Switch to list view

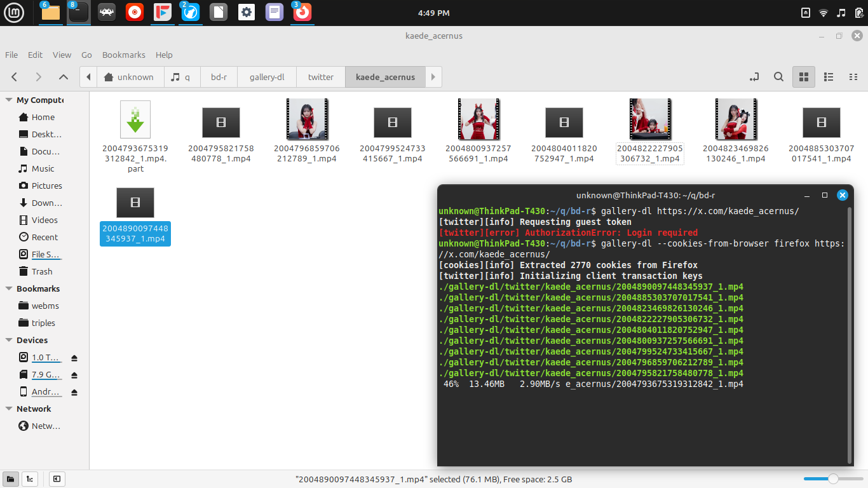829,77
